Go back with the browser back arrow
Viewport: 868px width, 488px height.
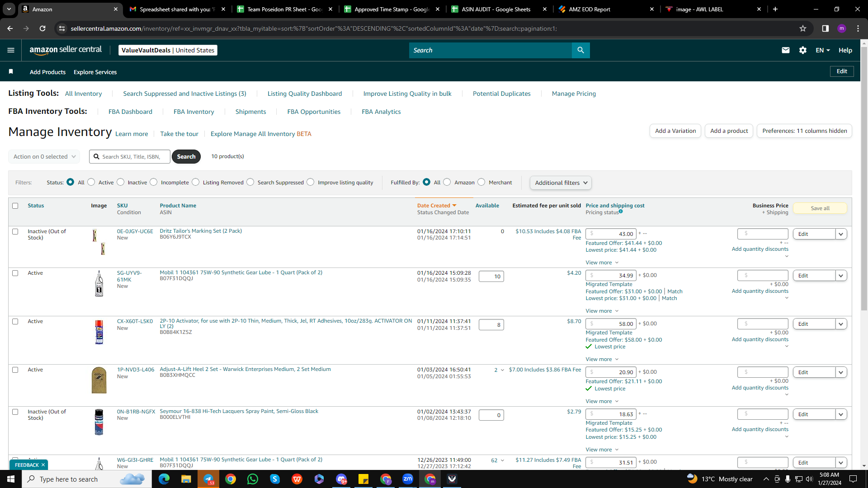click(10, 28)
